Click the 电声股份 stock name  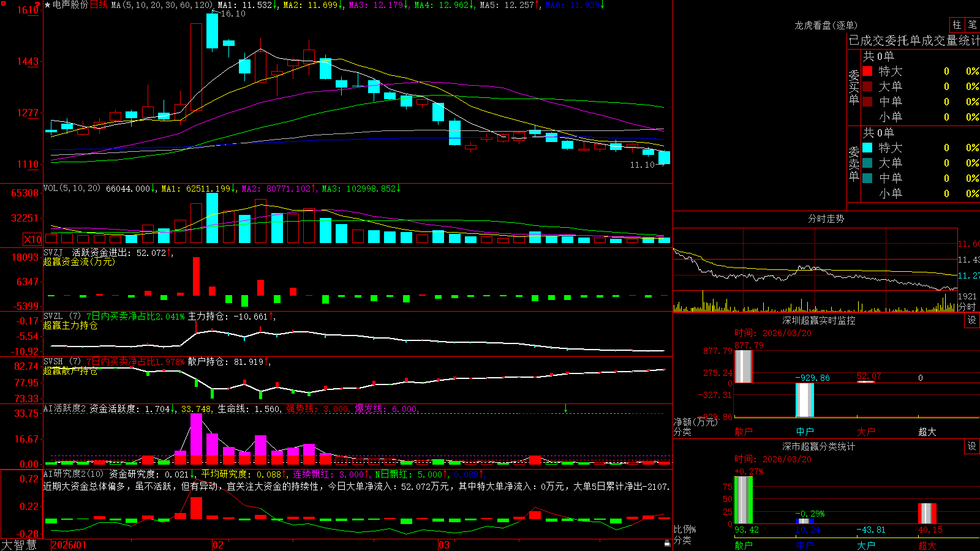click(x=70, y=5)
